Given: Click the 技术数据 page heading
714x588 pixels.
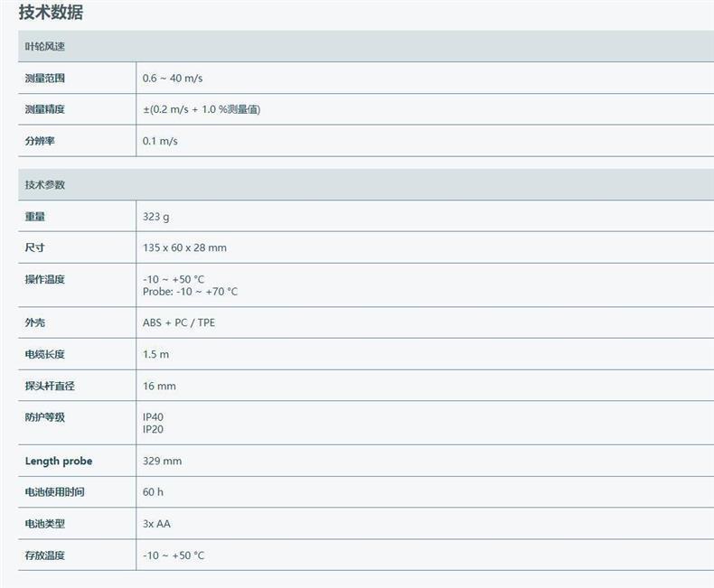Looking at the screenshot, I should pyautogui.click(x=51, y=13).
